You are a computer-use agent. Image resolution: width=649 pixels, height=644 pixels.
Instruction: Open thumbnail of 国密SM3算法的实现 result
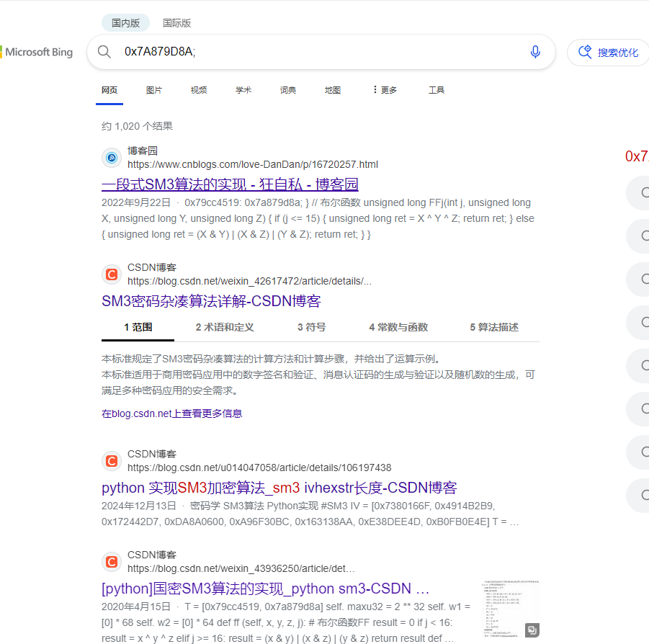point(510,609)
